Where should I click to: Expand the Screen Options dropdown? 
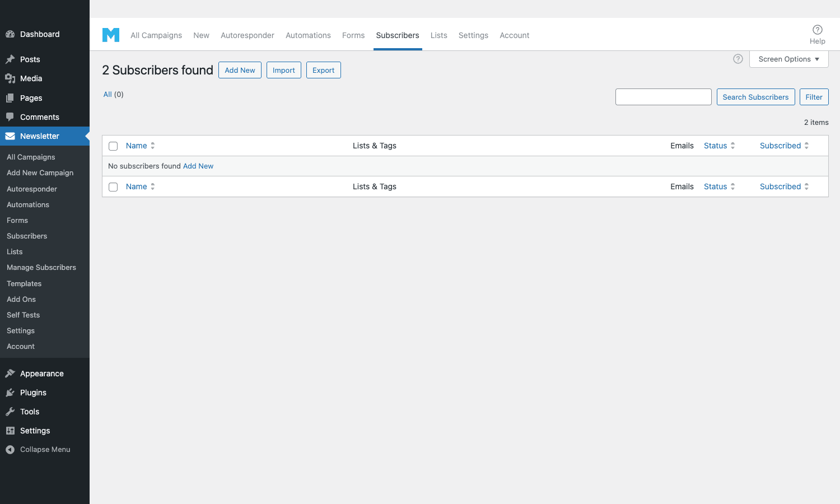click(789, 59)
